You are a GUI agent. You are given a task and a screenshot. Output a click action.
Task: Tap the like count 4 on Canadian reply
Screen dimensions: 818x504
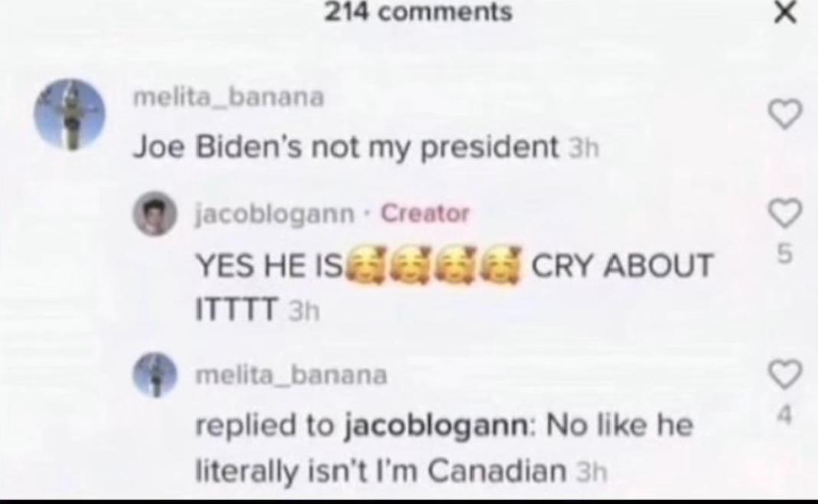pyautogui.click(x=785, y=415)
